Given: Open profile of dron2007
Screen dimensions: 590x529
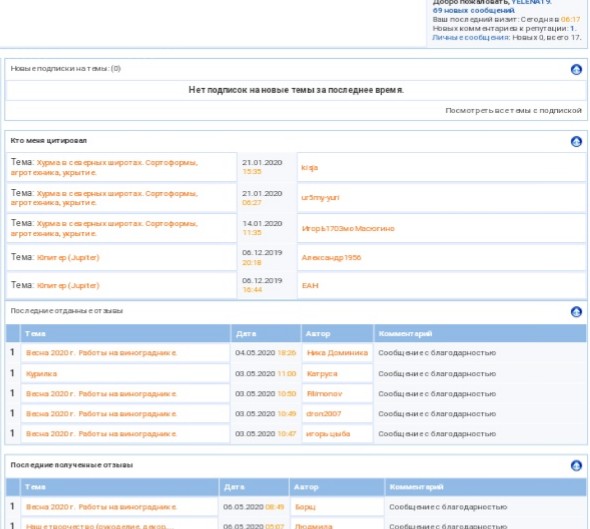Looking at the screenshot, I should tap(324, 413).
